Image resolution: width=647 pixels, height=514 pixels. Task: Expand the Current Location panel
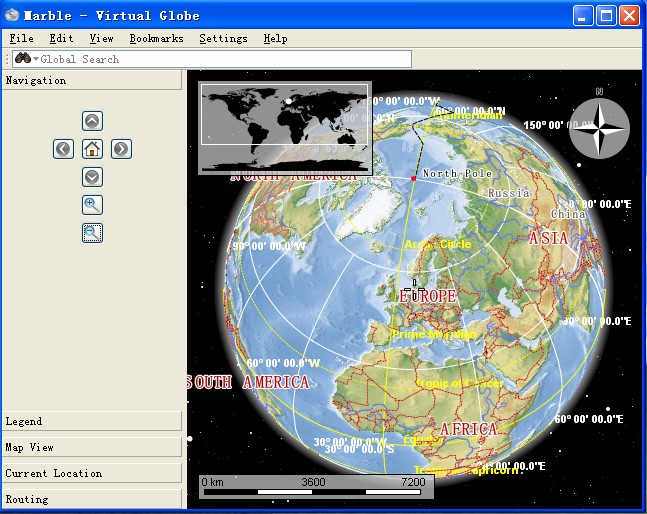coord(92,473)
